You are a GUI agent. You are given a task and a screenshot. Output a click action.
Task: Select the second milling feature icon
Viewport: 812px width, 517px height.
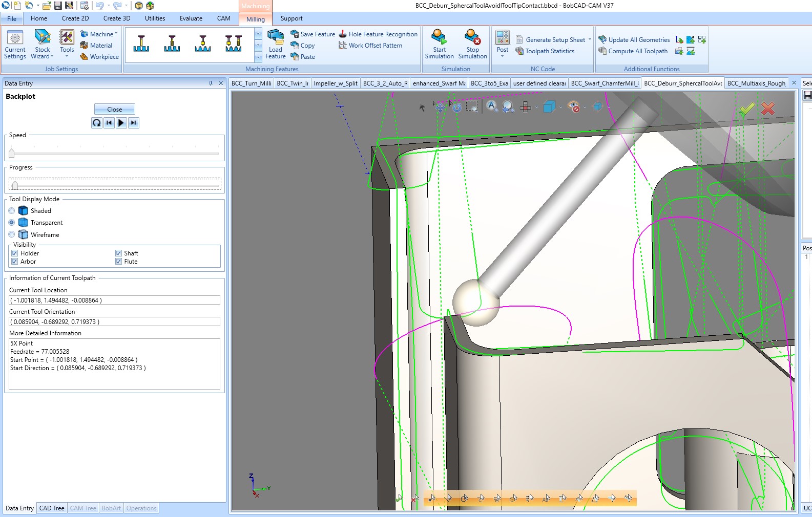click(172, 44)
